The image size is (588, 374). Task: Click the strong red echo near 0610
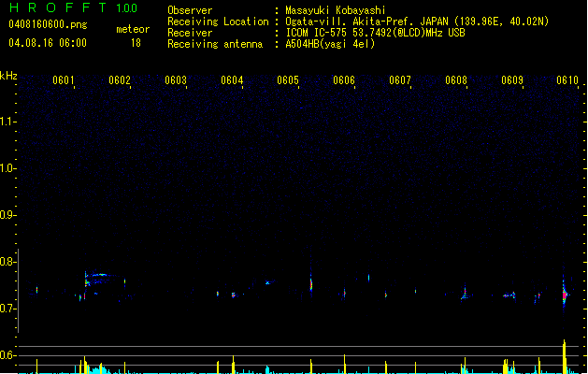pos(565,295)
